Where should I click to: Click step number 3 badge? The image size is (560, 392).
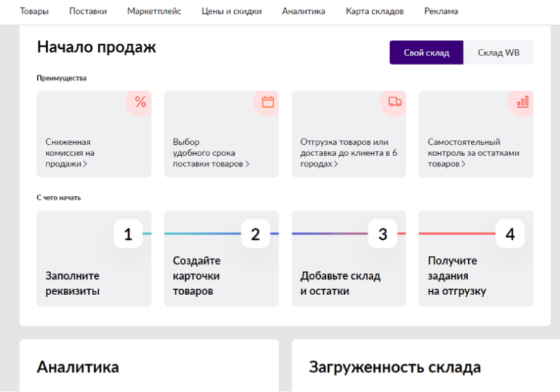click(x=383, y=235)
